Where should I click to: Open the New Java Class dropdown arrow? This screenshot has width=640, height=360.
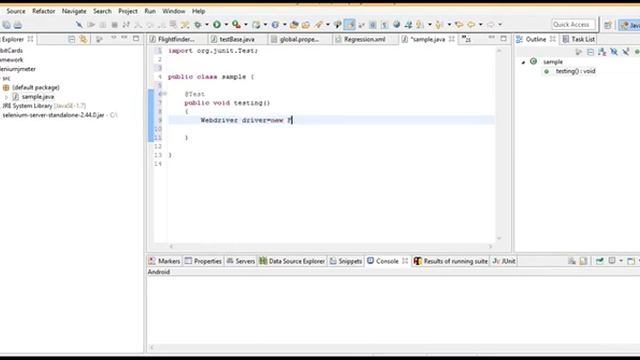[x=284, y=24]
